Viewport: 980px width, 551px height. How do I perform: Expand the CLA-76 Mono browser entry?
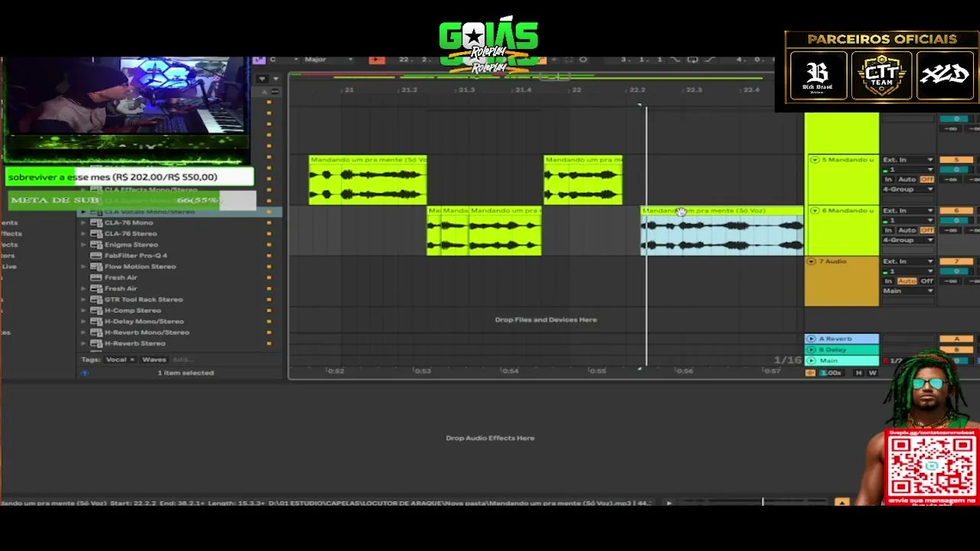[83, 223]
